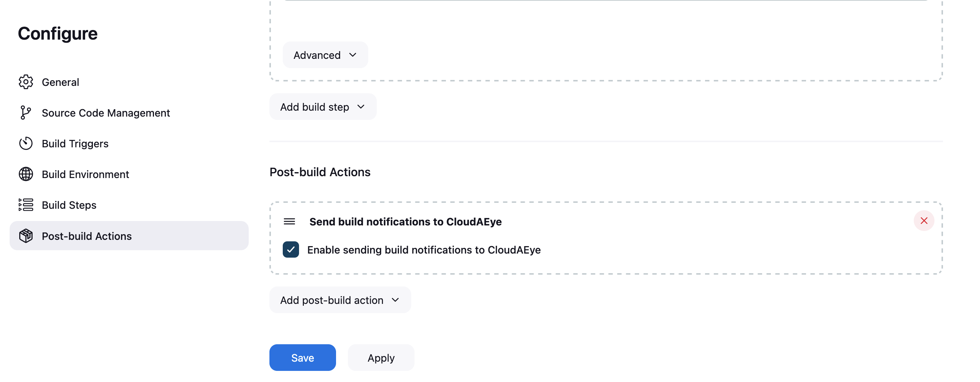Click the General gear icon
The width and height of the screenshot is (980, 382).
click(26, 82)
